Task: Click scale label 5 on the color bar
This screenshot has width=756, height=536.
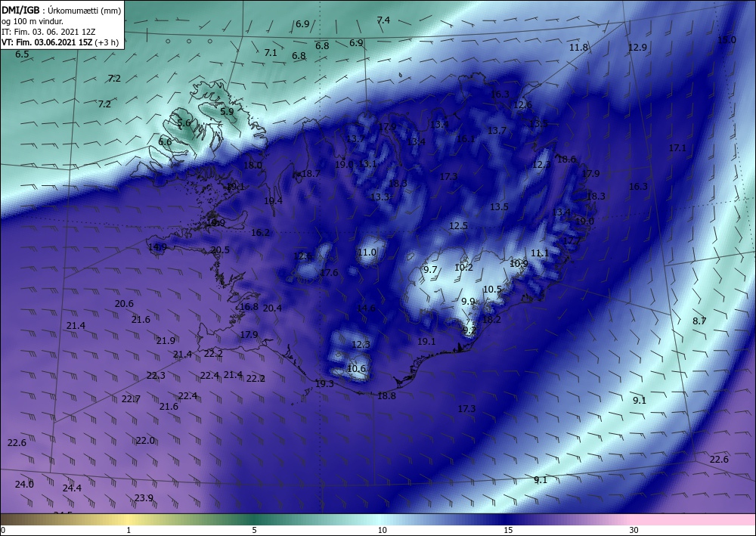Action: tap(254, 530)
